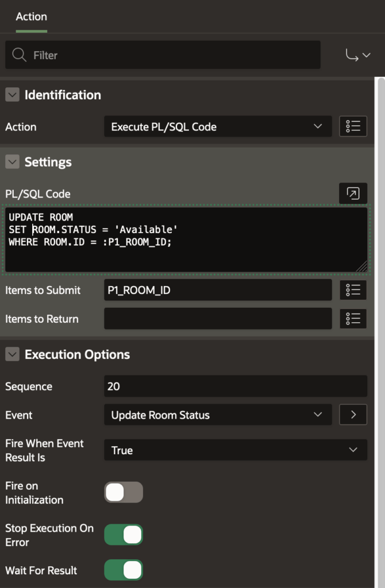Click the Sequence field showing 20
Image resolution: width=385 pixels, height=588 pixels.
pos(236,386)
